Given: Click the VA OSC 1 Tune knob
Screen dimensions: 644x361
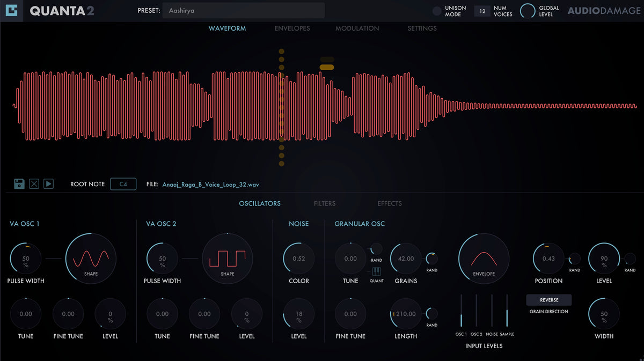Looking at the screenshot, I should point(26,314).
